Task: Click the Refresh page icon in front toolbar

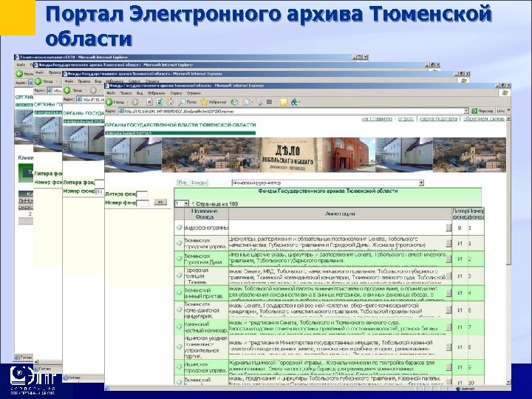Action: coord(160,102)
